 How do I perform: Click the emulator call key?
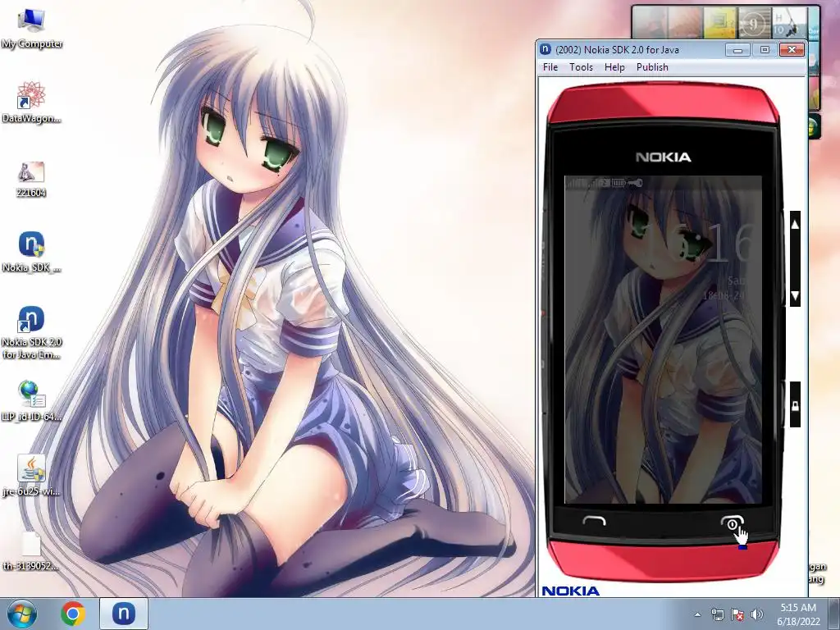click(594, 521)
